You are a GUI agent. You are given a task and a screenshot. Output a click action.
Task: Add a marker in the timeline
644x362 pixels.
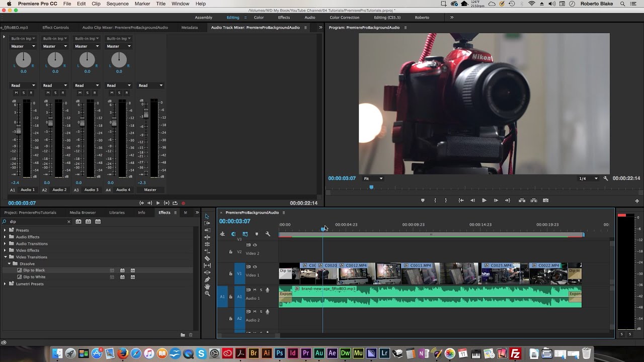pos(257,234)
